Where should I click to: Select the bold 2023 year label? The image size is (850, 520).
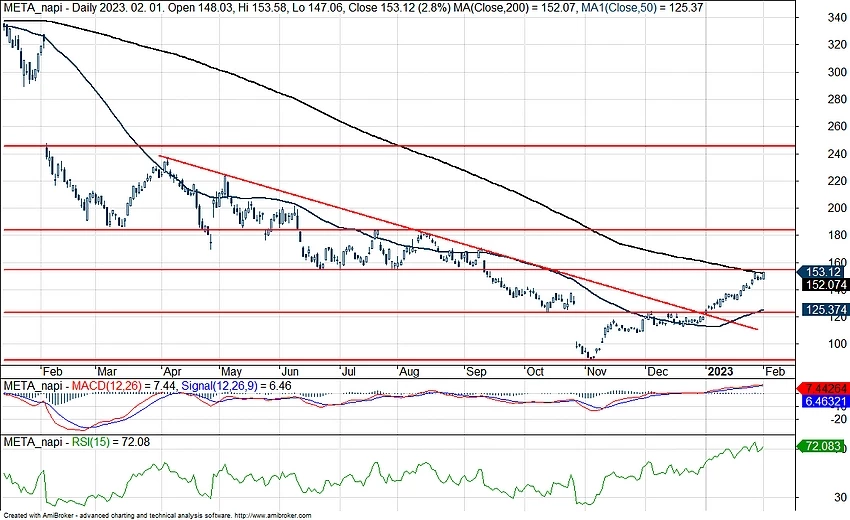720,372
